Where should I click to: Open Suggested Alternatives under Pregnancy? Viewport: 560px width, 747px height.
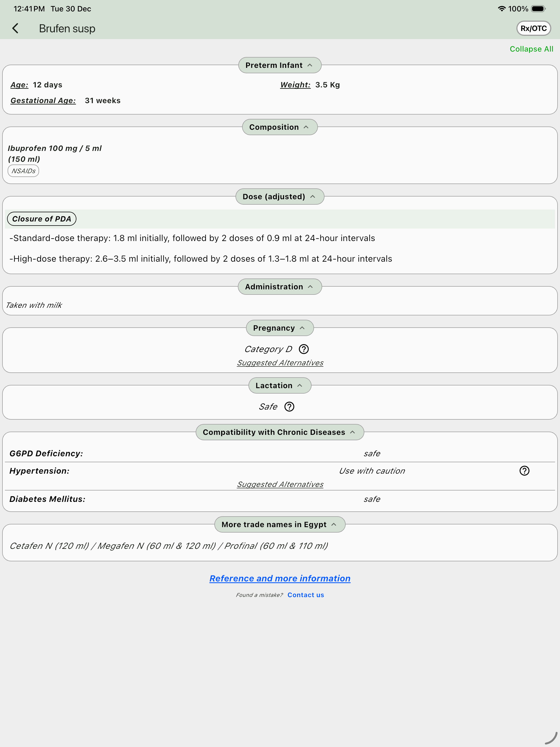pyautogui.click(x=280, y=363)
